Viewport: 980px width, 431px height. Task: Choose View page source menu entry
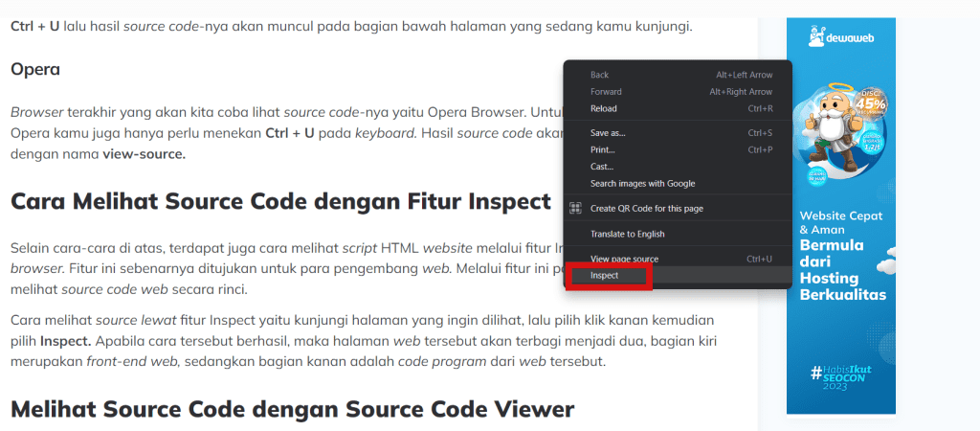[x=624, y=259]
